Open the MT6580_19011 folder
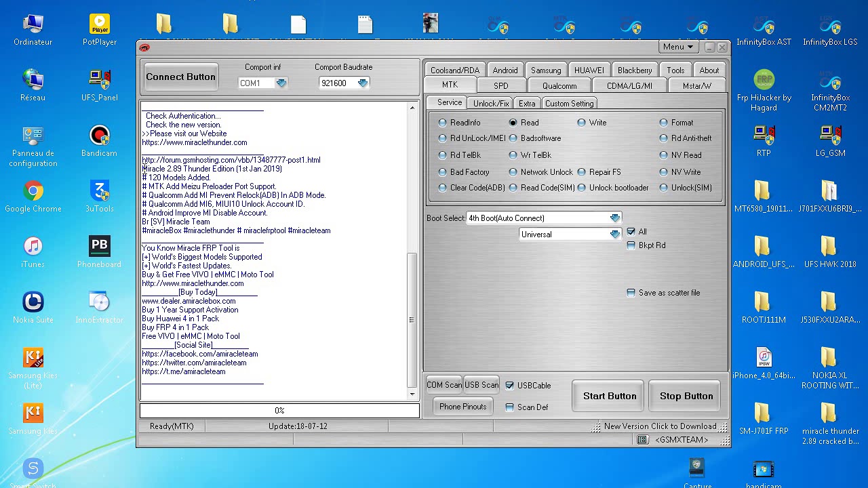The height and width of the screenshot is (488, 868). 764,197
